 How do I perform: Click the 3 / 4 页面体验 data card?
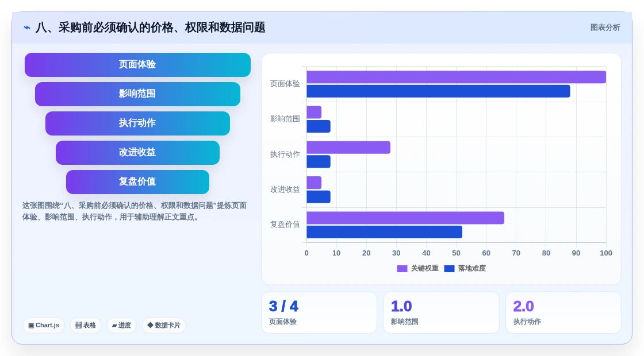[x=319, y=312]
